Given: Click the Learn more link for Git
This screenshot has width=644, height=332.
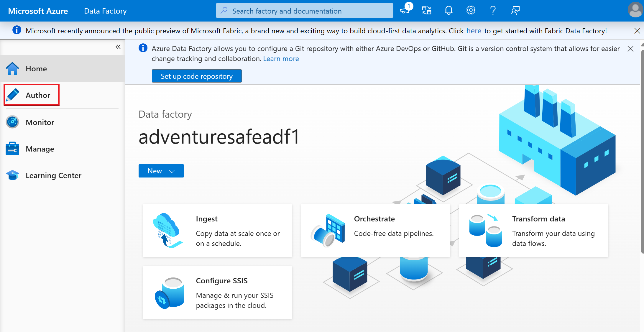Looking at the screenshot, I should tap(281, 58).
